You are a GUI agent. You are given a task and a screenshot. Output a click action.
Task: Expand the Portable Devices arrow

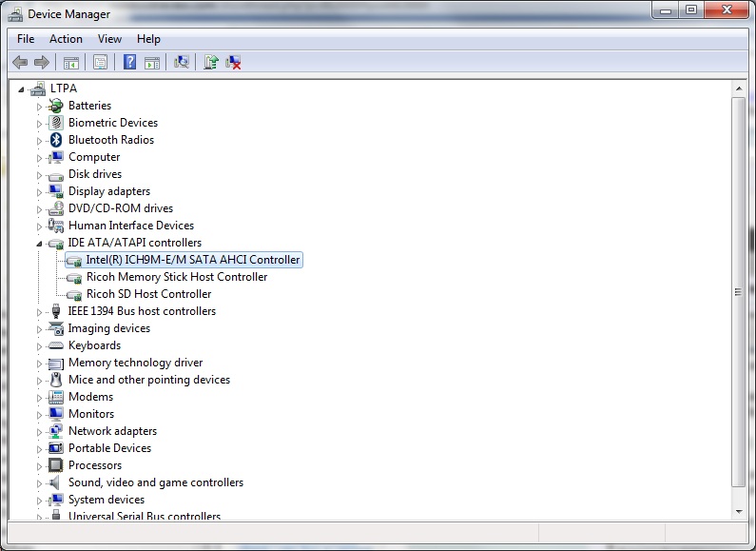pyautogui.click(x=39, y=449)
